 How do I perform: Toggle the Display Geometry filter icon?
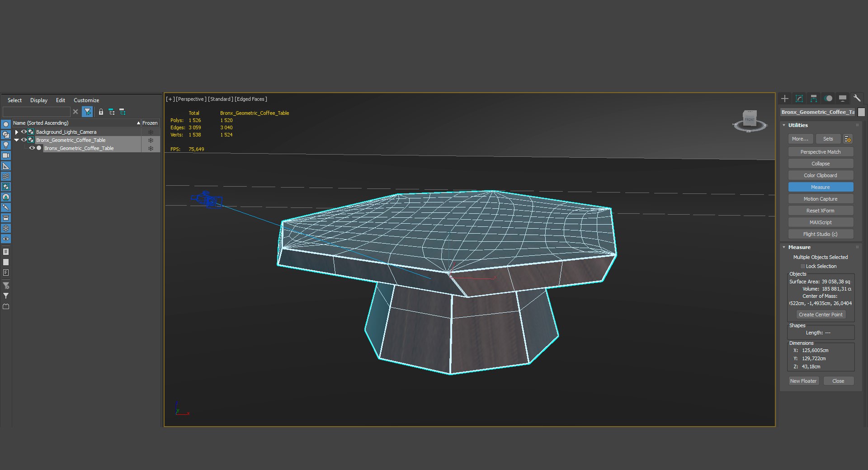click(6, 124)
